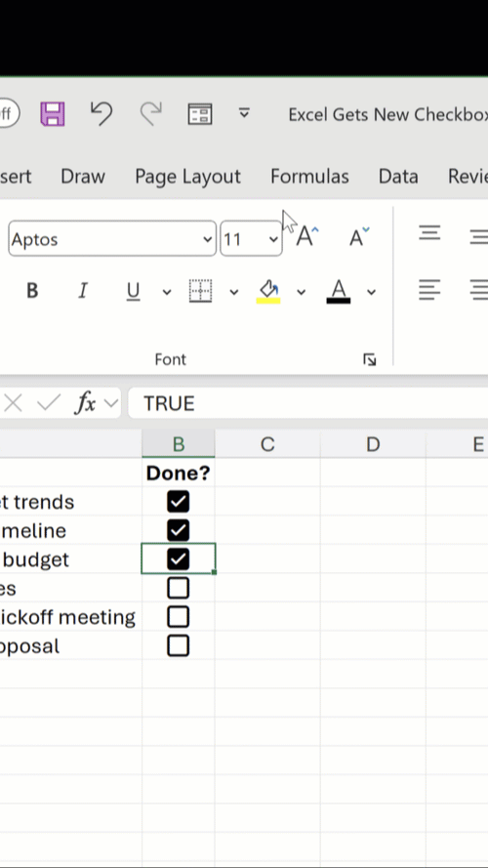Expand the Borders options arrow
The image size is (488, 868).
[234, 292]
